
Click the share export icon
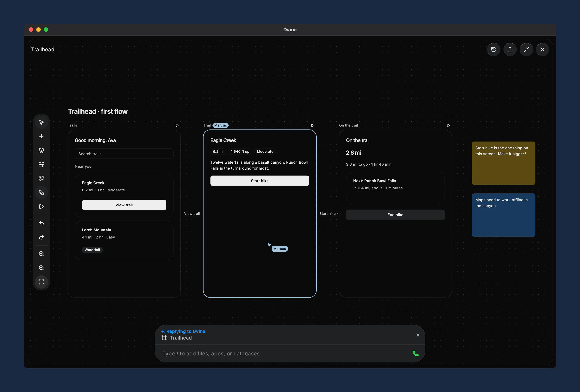[510, 50]
